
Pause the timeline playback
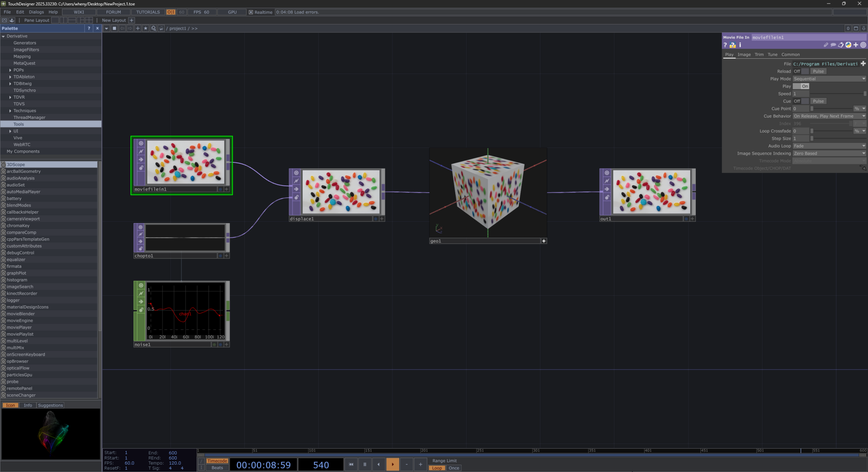365,464
